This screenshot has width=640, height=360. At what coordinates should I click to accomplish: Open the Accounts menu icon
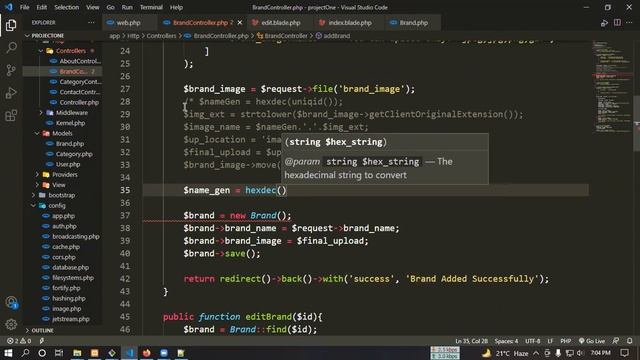coord(11,302)
